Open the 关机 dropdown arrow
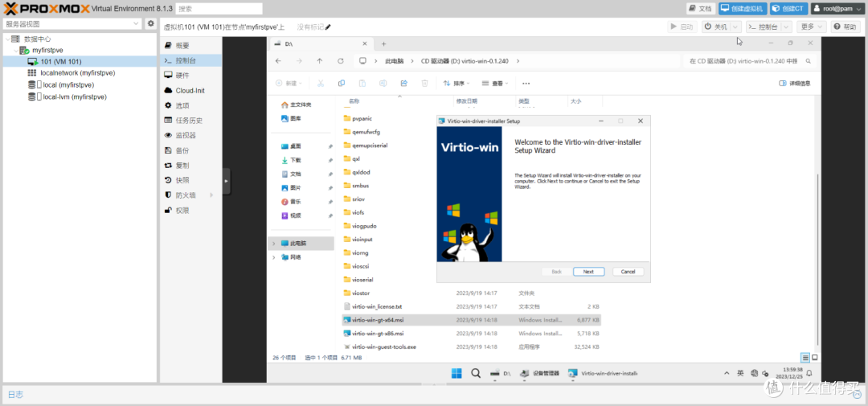This screenshot has height=406, width=868. [735, 27]
